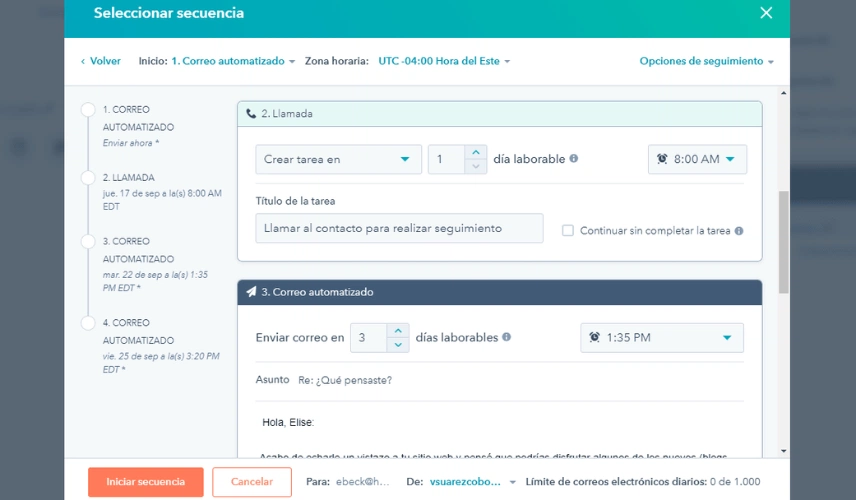Click the alarm clock icon beside 8:00 AM
Screen dimensions: 856x500
click(x=662, y=159)
